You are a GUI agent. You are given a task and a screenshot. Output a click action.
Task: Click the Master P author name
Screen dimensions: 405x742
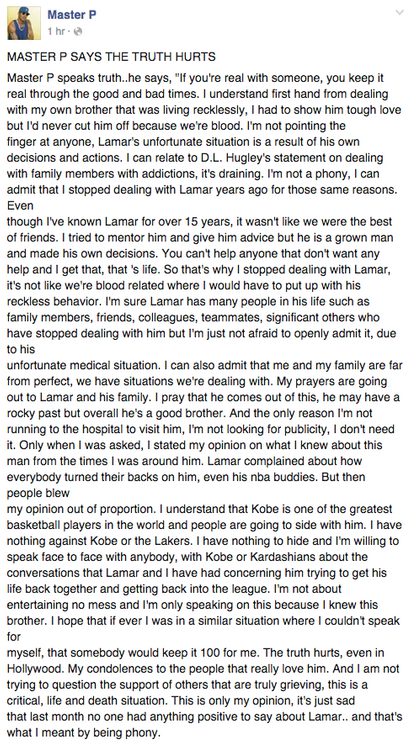[72, 15]
